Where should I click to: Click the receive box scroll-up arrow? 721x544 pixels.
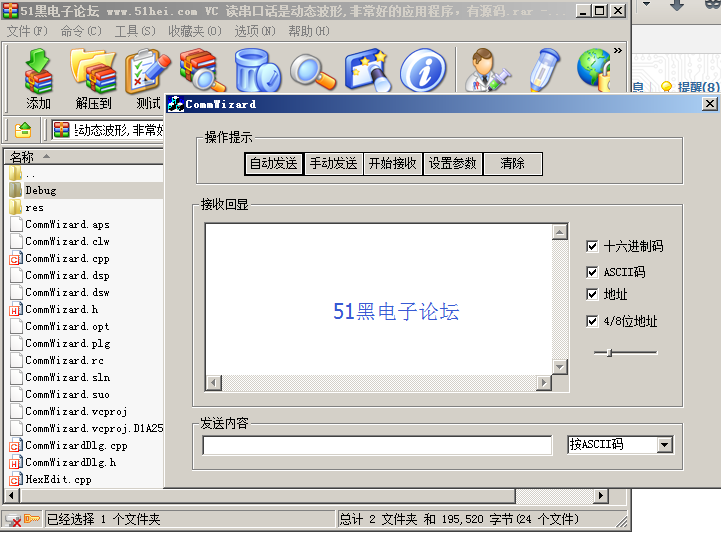[560, 232]
